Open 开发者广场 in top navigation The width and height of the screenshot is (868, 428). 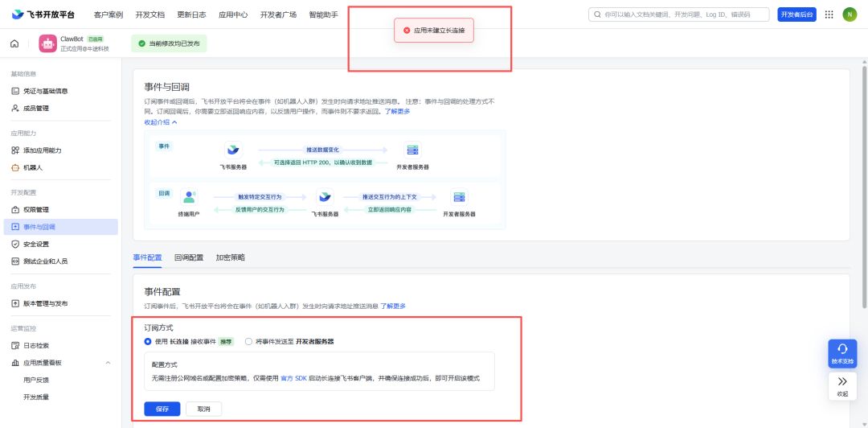278,14
